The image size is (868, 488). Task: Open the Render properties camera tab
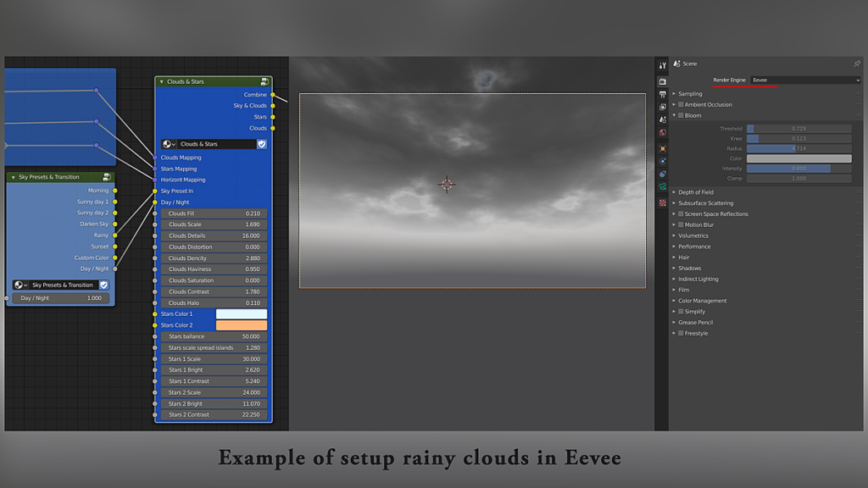coord(662,81)
